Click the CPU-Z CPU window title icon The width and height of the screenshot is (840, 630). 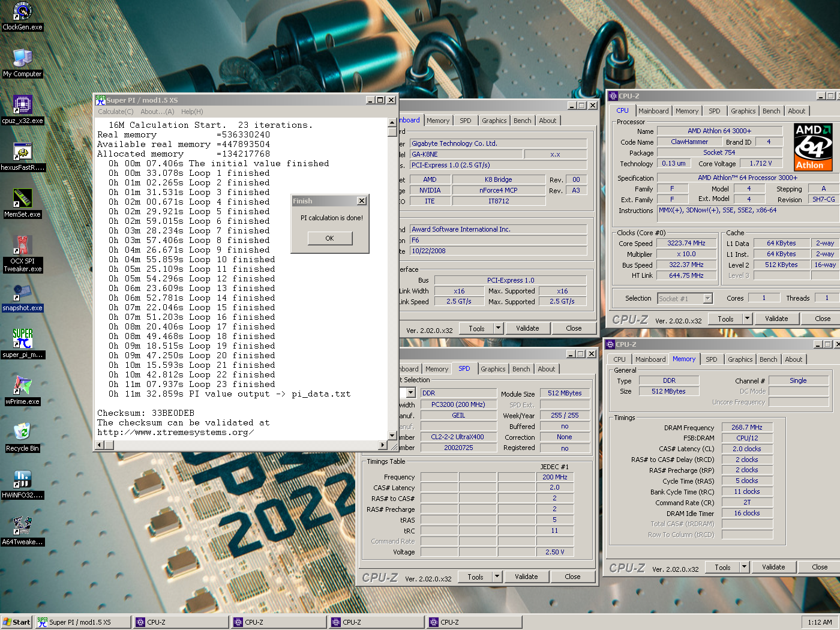pos(613,96)
